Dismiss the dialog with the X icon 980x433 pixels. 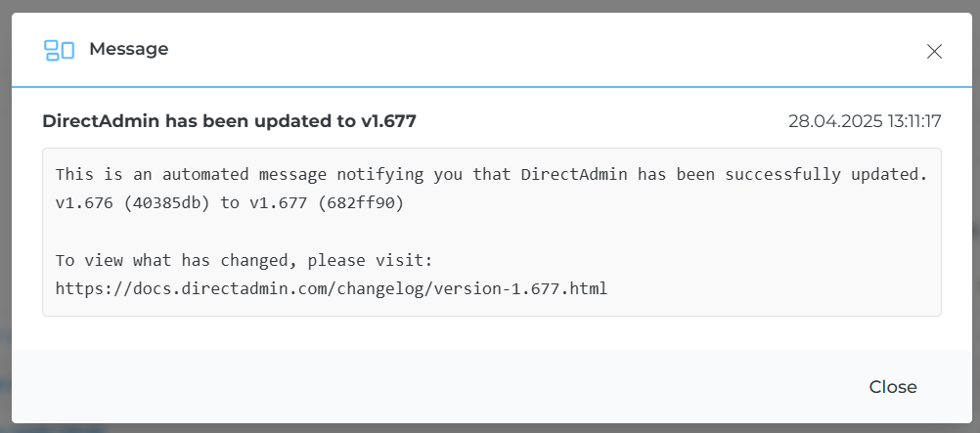click(x=934, y=52)
